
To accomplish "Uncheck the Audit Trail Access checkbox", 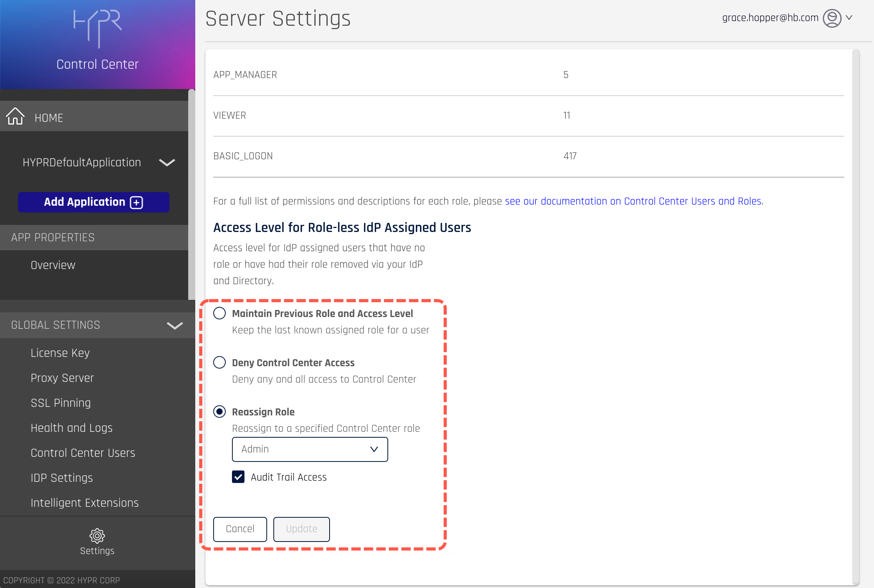I will click(x=238, y=477).
